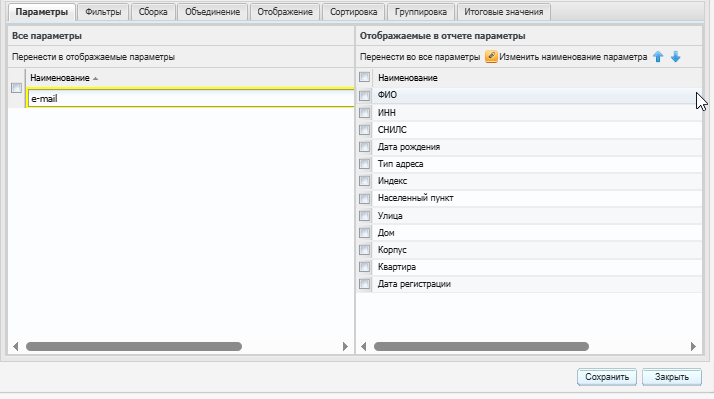Move parameter up with blue up arrow
The image size is (714, 399).
tap(658, 57)
